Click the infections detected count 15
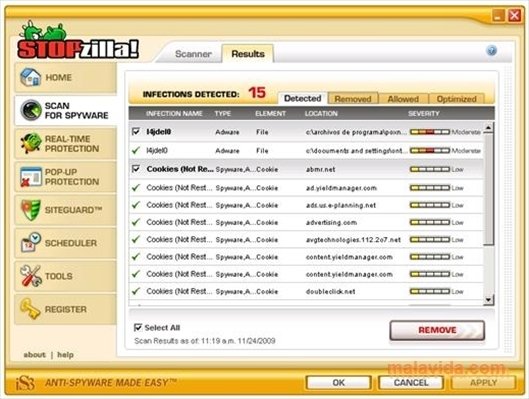Screen dimensions: 529x399 [x=257, y=92]
